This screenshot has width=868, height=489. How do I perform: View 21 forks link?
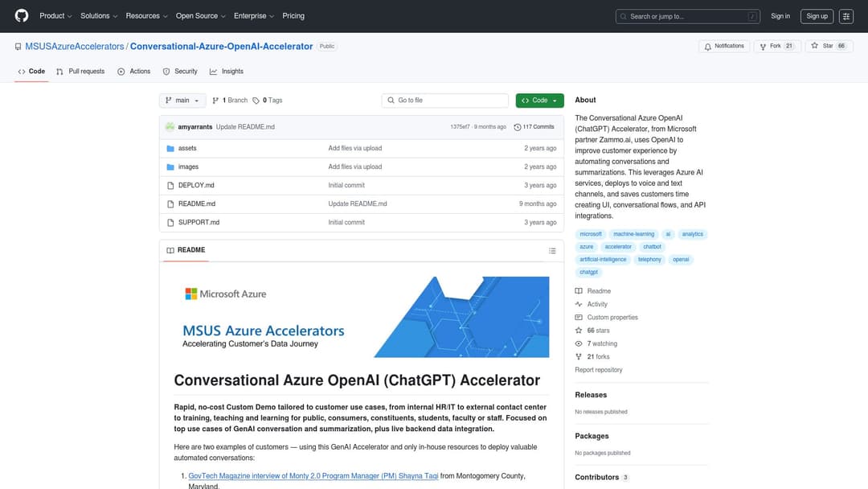pyautogui.click(x=592, y=357)
